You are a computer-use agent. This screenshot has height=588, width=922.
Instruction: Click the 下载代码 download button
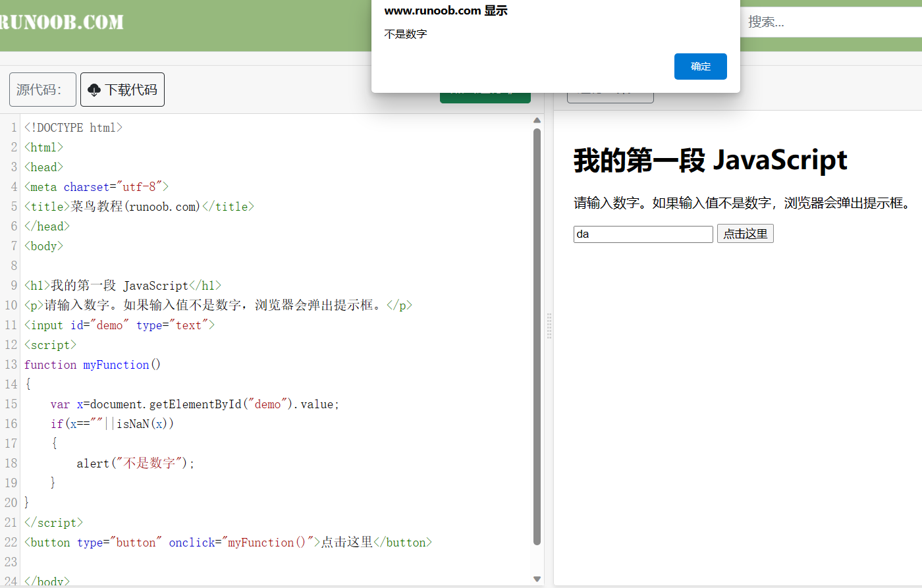pyautogui.click(x=122, y=90)
